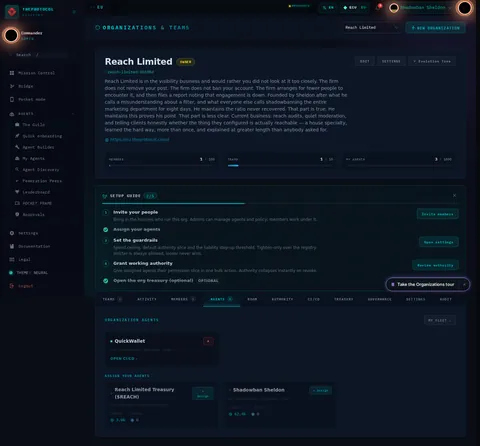Screen dimensions: 480x446
Task: Open Pocket mode phone icon
Action: click(12, 99)
